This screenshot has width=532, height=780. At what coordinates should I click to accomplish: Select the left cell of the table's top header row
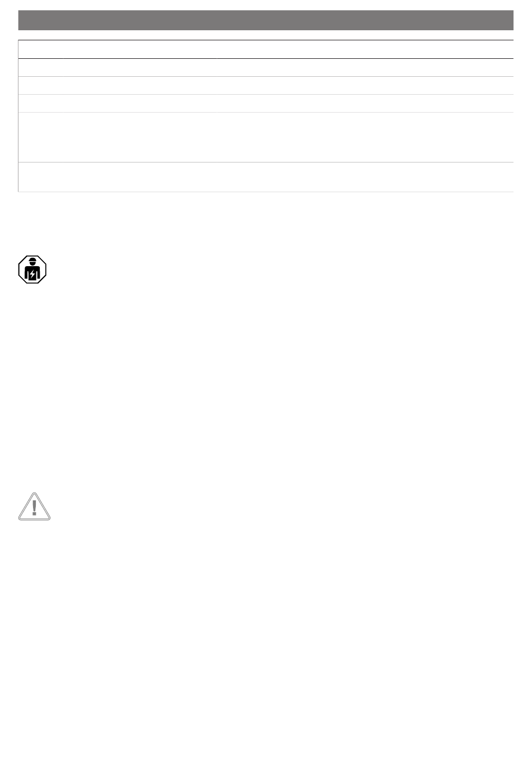point(118,49)
